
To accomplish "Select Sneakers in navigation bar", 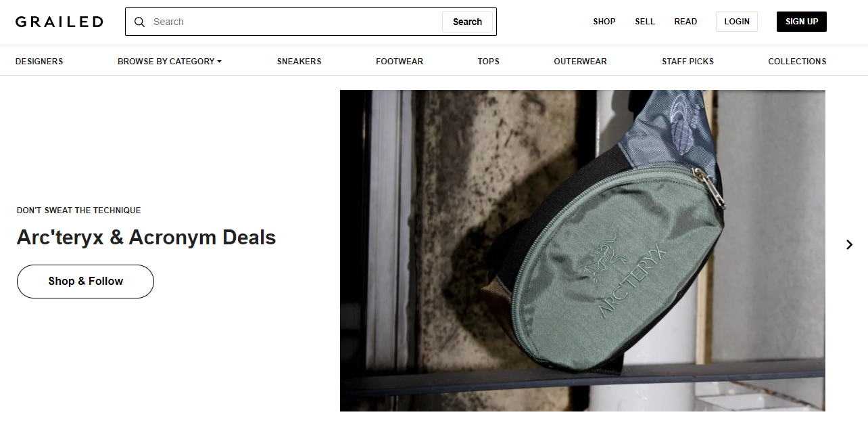I will point(299,61).
